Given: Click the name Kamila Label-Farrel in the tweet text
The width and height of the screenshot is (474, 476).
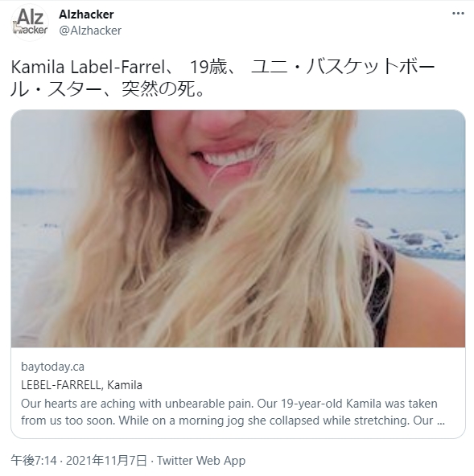Looking at the screenshot, I should pyautogui.click(x=88, y=67).
